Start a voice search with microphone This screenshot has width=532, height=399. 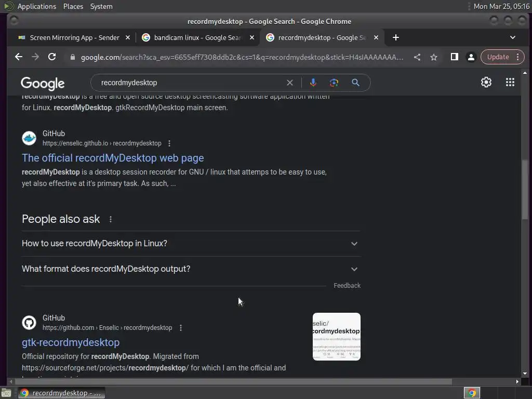313,83
